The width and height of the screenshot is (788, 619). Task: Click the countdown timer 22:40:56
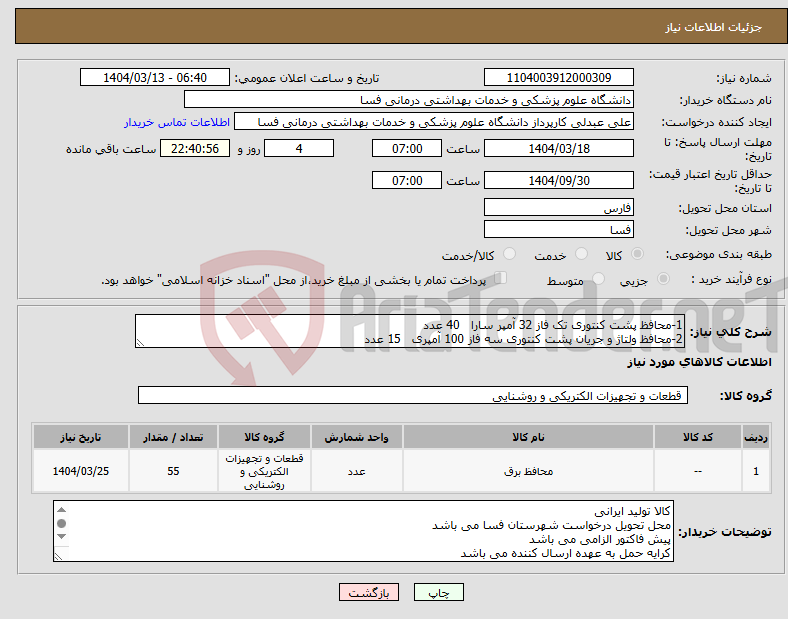(195, 148)
